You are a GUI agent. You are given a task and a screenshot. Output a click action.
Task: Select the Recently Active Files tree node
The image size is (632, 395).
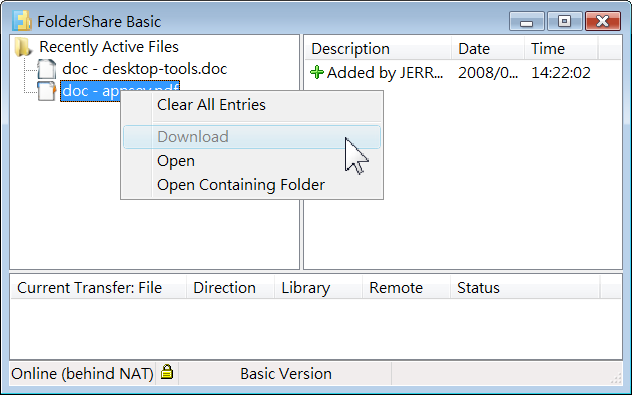pyautogui.click(x=109, y=47)
